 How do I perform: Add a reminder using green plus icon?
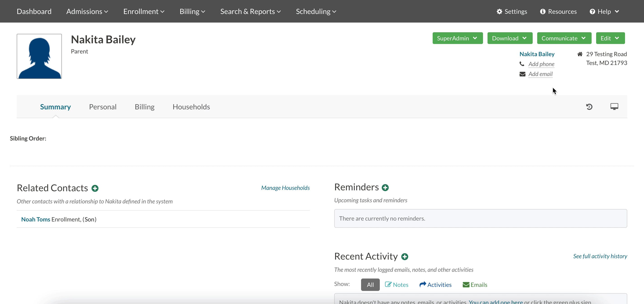click(x=385, y=187)
